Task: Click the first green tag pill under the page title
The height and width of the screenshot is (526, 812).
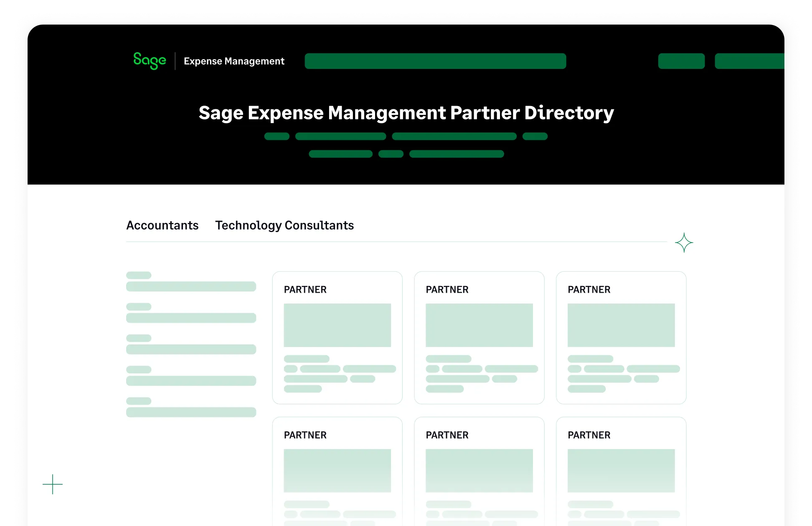Action: (x=277, y=137)
